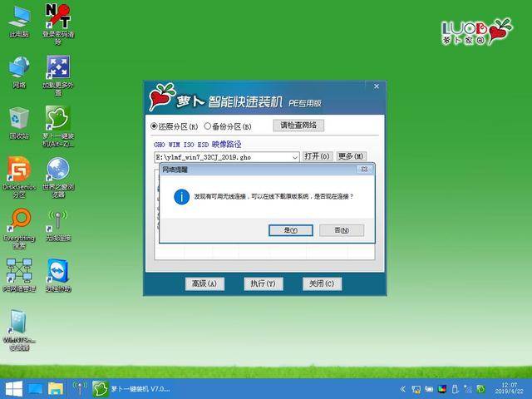Click the 请检查网络 button
The image size is (532, 399).
click(x=298, y=126)
